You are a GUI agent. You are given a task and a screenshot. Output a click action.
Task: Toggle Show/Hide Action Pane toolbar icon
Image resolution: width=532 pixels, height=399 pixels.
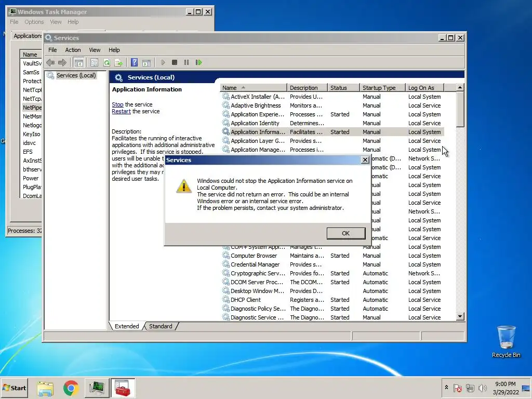tap(147, 62)
